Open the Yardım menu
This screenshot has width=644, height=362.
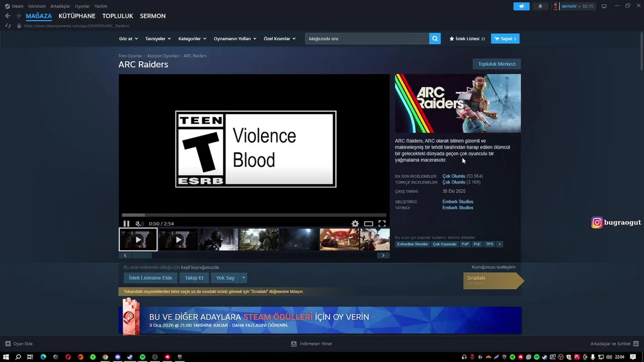click(x=101, y=6)
